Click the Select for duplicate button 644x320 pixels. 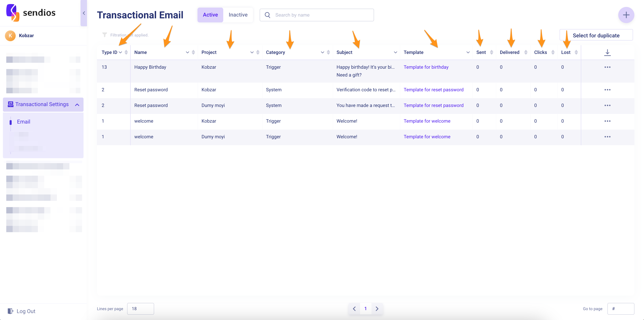click(x=596, y=35)
